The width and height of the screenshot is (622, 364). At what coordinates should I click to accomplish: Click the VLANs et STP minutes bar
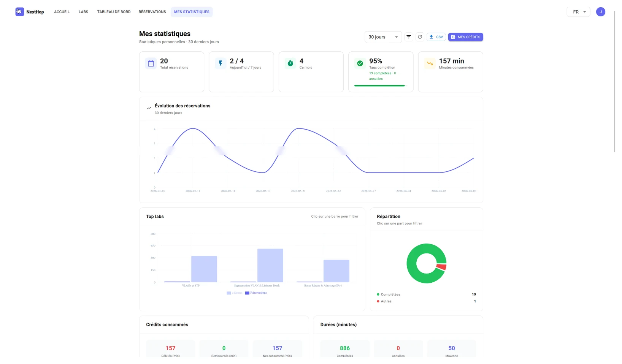coord(204,269)
